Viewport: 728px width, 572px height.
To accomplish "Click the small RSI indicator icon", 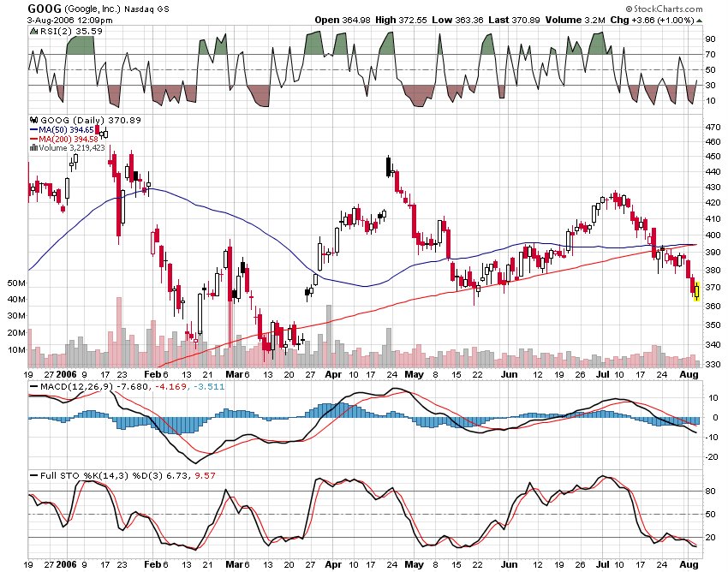I will coord(33,31).
